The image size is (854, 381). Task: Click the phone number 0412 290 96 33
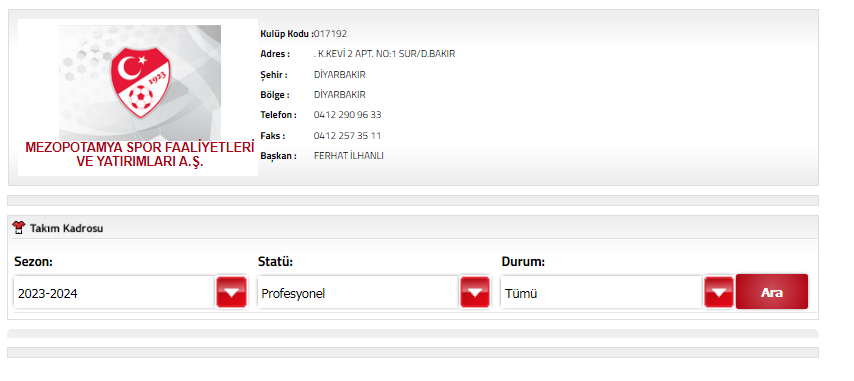coord(347,115)
